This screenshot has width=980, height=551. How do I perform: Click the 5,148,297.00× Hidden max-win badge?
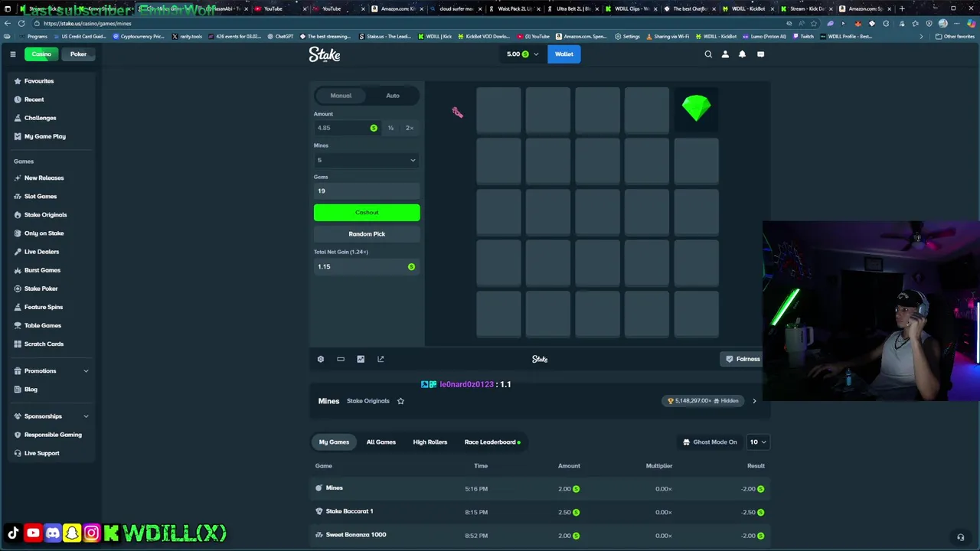pos(703,401)
